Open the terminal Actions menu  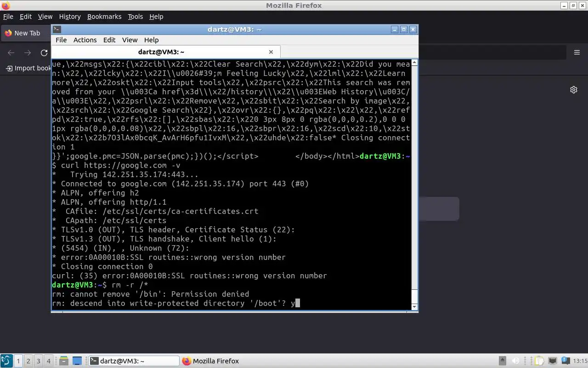pyautogui.click(x=85, y=40)
